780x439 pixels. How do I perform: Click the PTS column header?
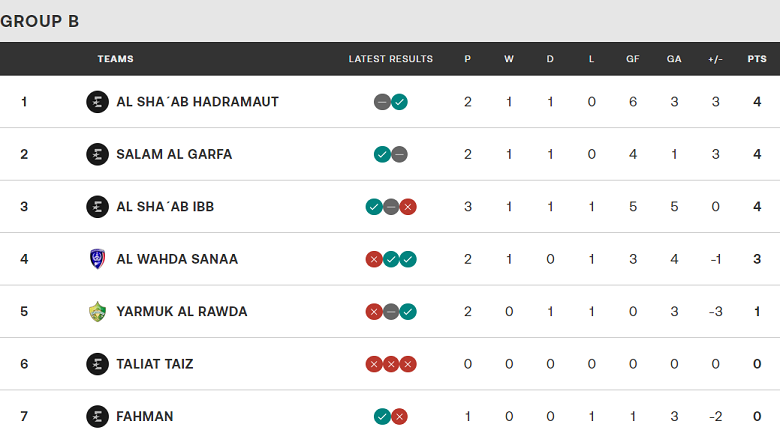(756, 59)
